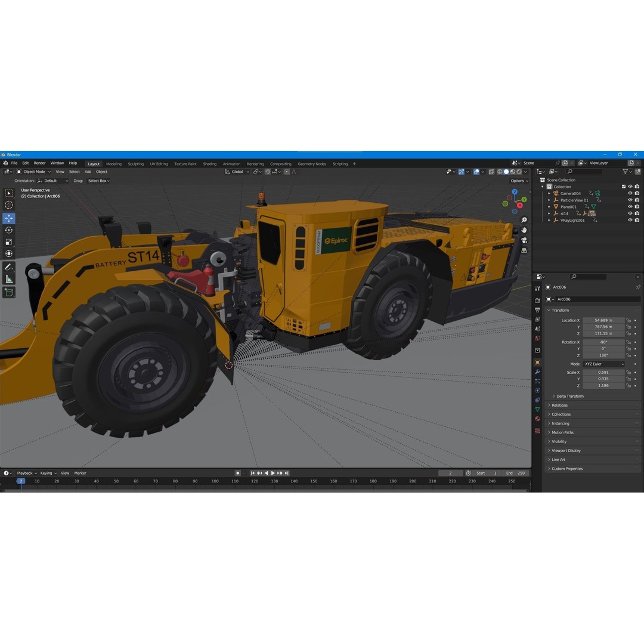Click the outliner filter funnel icon

625,172
